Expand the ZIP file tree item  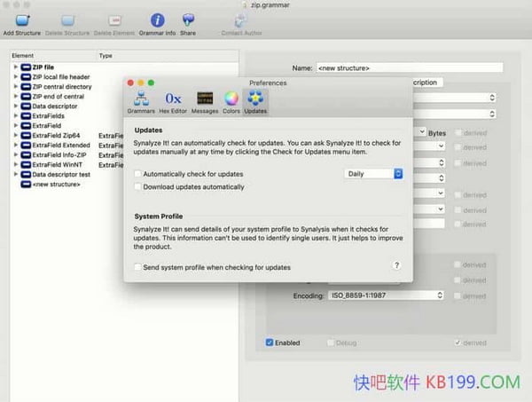point(16,67)
